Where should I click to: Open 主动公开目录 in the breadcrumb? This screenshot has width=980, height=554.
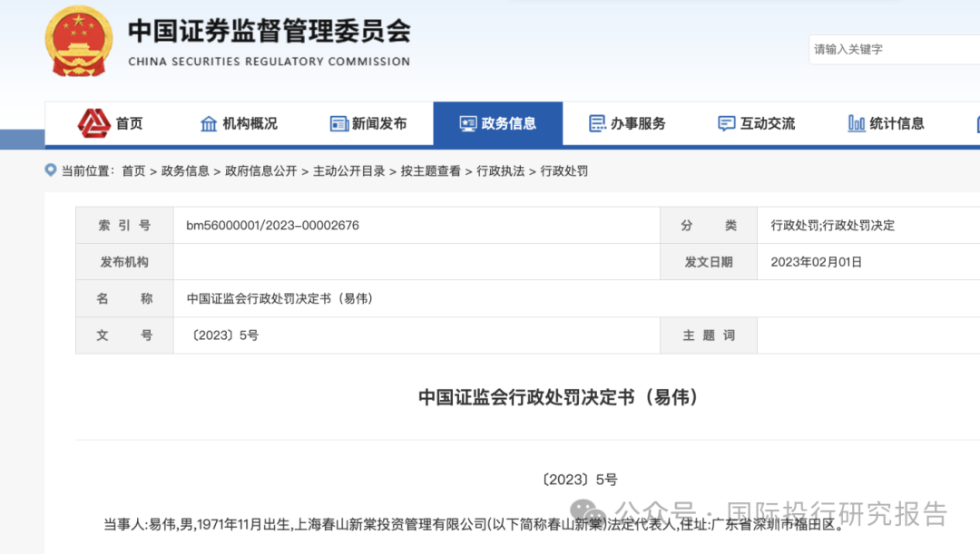[348, 171]
